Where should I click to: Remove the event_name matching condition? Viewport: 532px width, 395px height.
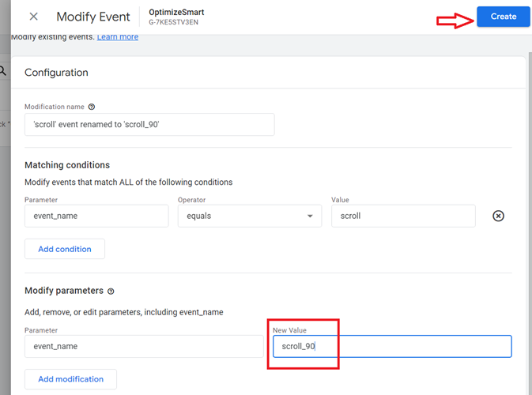498,216
